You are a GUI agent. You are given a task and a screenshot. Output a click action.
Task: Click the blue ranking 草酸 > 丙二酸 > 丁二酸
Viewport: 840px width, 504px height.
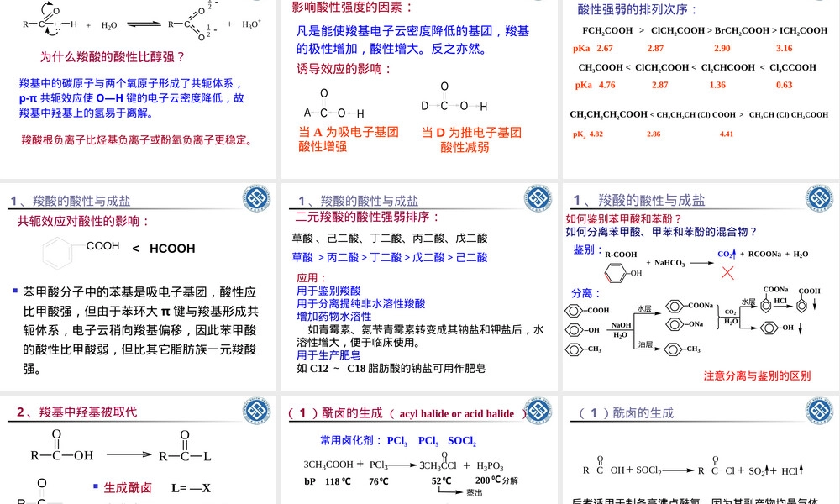click(x=390, y=257)
